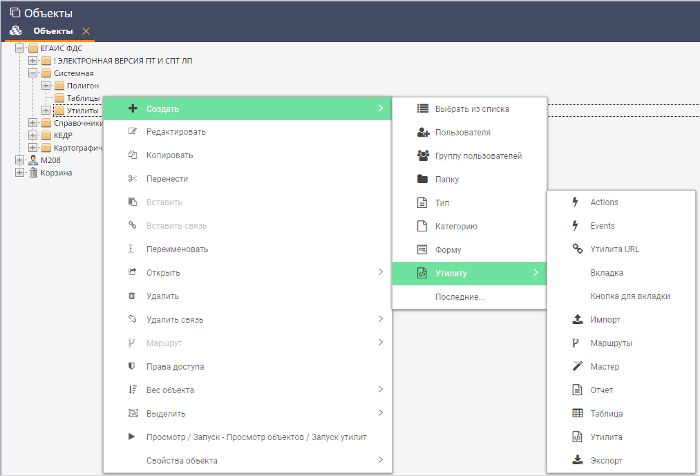Click the lightning icon beside Actions
700x476 pixels.
(576, 202)
